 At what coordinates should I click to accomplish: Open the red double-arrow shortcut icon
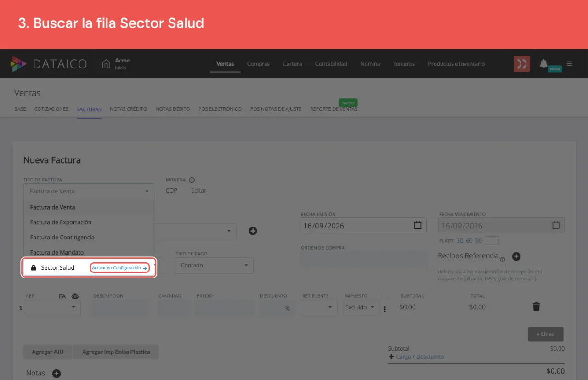point(521,64)
